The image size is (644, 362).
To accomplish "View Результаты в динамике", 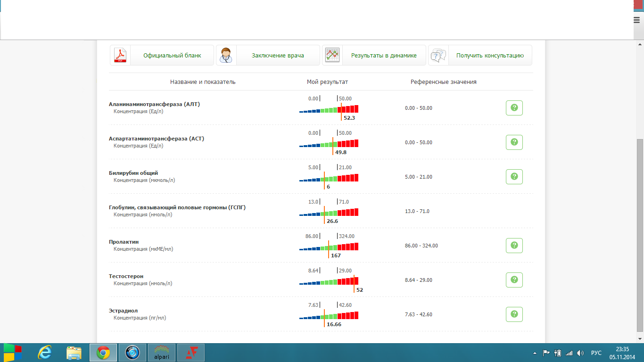I will click(x=384, y=55).
